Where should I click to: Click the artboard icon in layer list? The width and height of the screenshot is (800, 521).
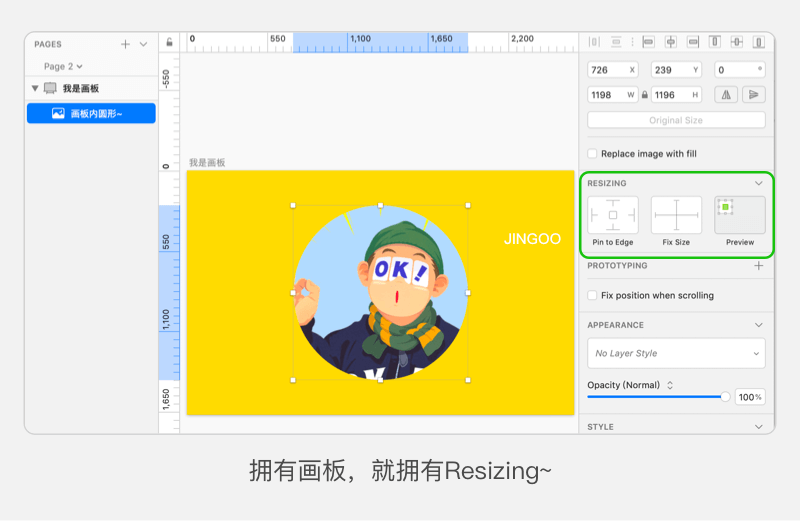click(x=50, y=88)
